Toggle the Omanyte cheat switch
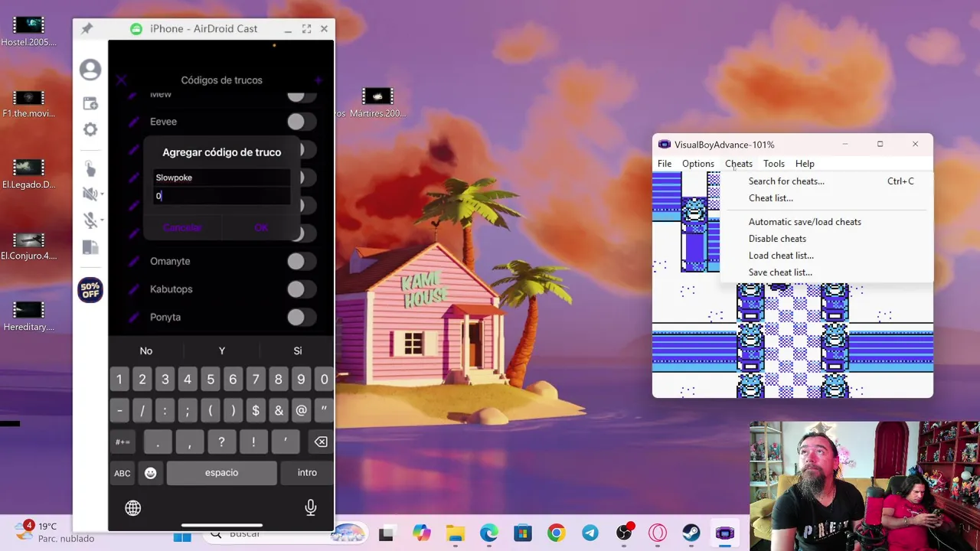 (x=301, y=261)
